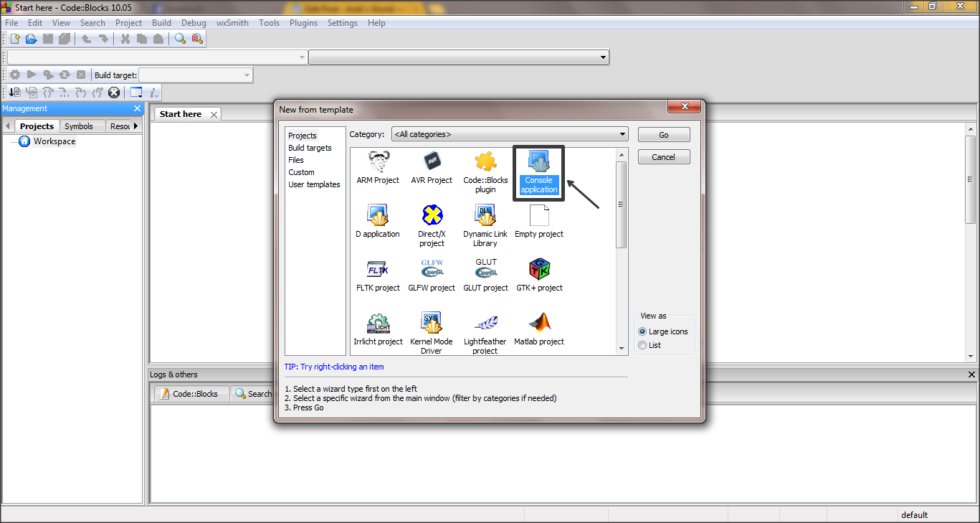
Task: Click the Debug/Continue icon
Action: tap(15, 93)
